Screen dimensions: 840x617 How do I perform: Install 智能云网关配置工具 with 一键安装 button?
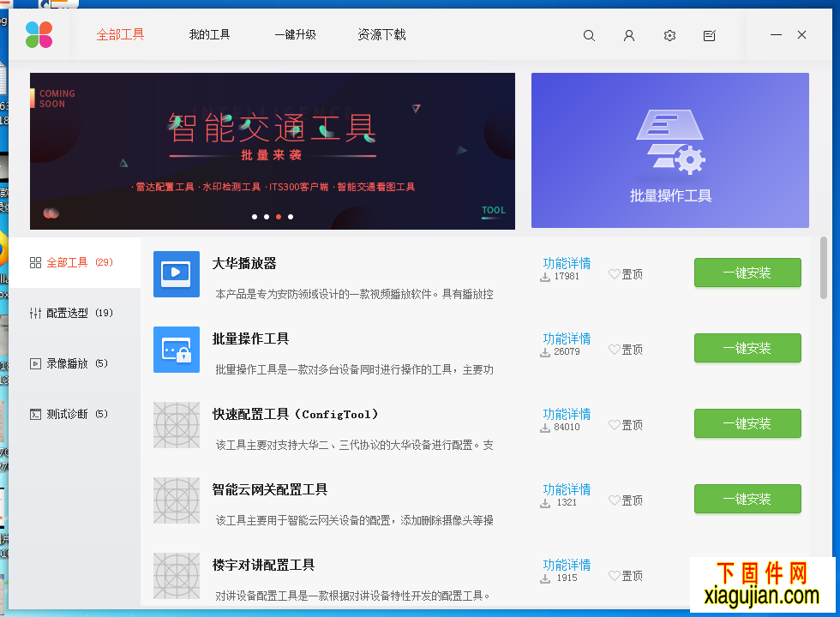[747, 500]
